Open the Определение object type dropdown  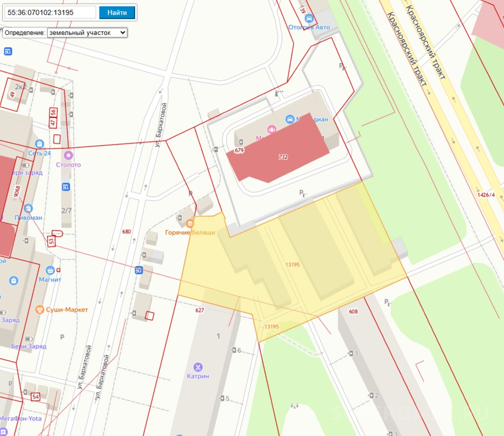(x=87, y=32)
